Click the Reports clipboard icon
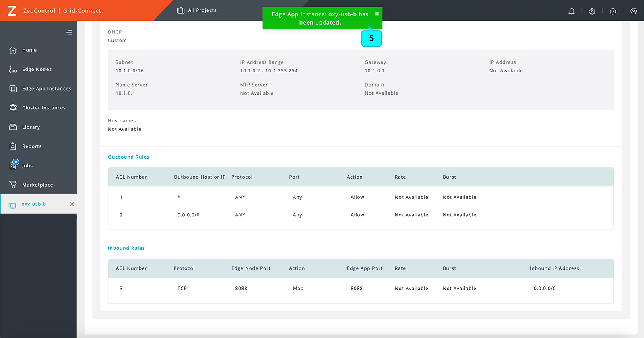 point(13,146)
